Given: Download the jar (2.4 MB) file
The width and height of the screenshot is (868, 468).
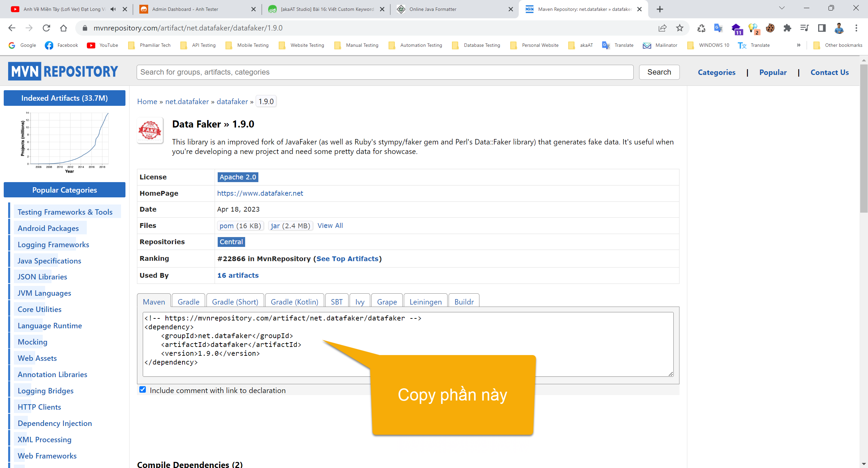Looking at the screenshot, I should pyautogui.click(x=290, y=226).
